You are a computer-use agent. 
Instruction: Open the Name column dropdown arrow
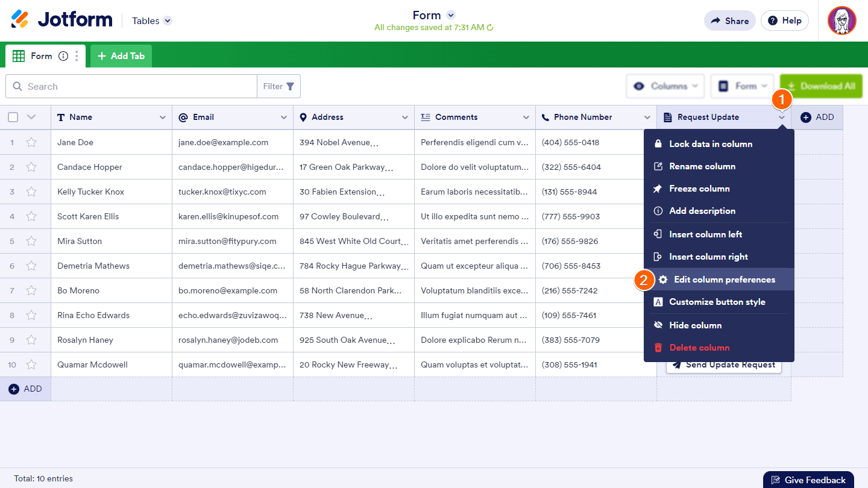162,117
